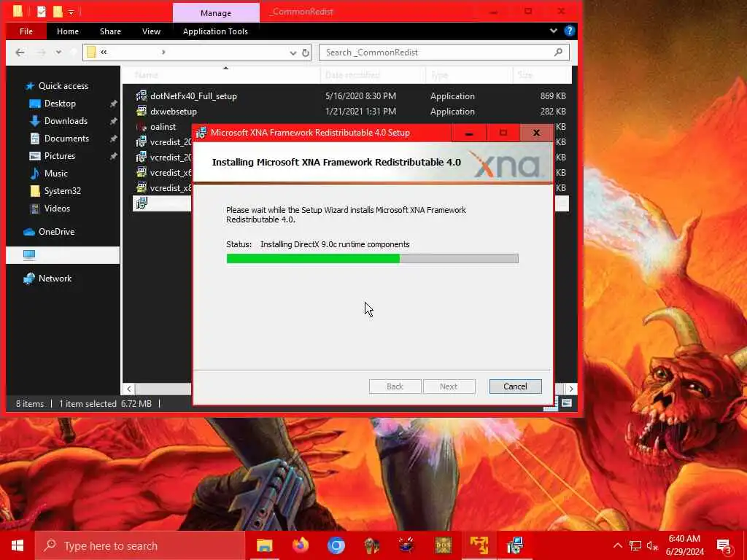This screenshot has width=747, height=560.
Task: Click the address bar path chevron
Action: coord(163,52)
